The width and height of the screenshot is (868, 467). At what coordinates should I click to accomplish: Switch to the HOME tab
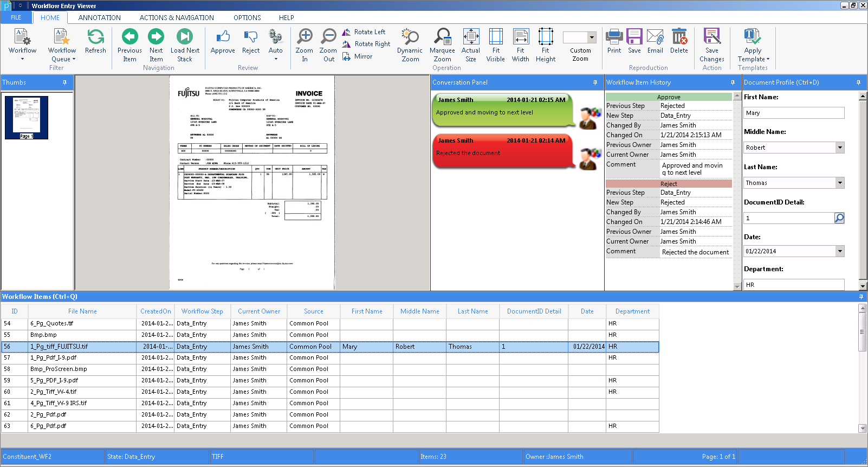pyautogui.click(x=50, y=17)
